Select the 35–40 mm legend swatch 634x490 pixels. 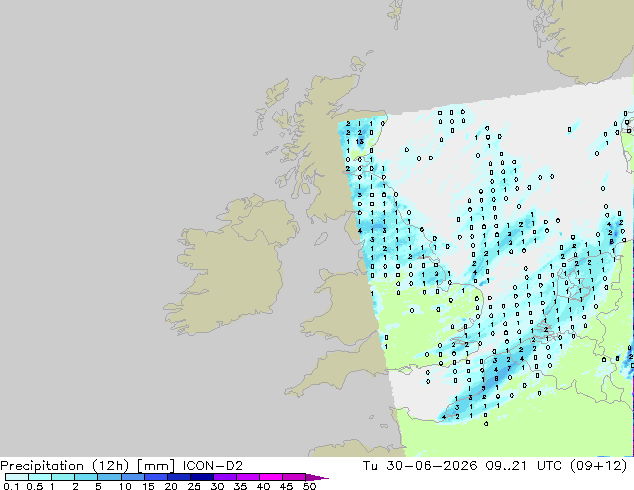click(x=247, y=477)
